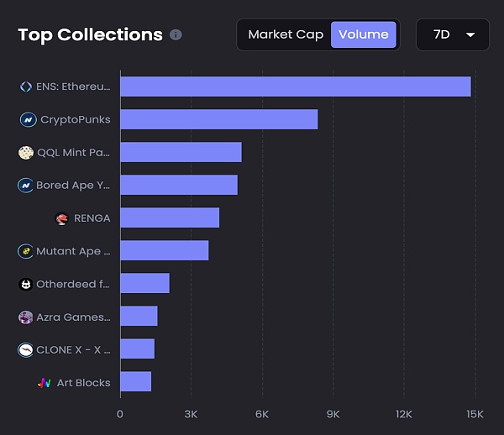Click the Art Blocks volume bar
The image size is (504, 435).
click(x=135, y=382)
